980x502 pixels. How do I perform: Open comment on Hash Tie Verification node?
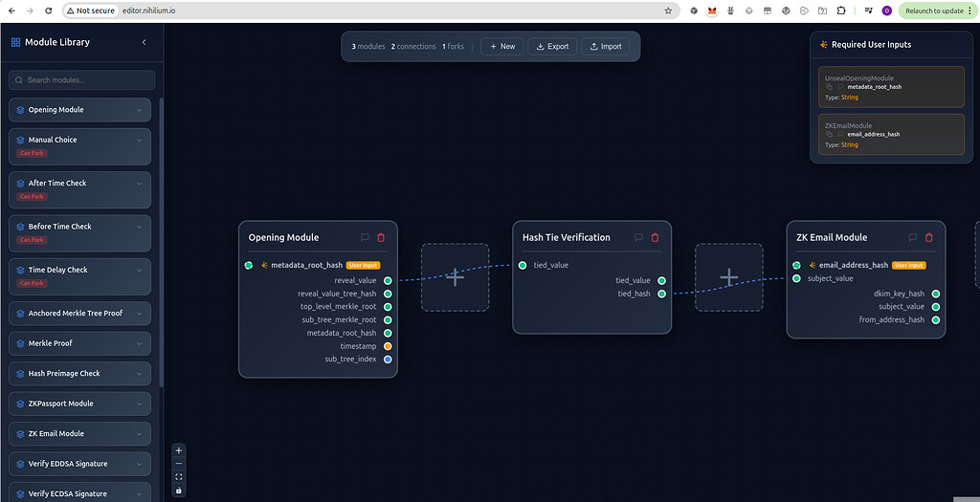click(638, 237)
